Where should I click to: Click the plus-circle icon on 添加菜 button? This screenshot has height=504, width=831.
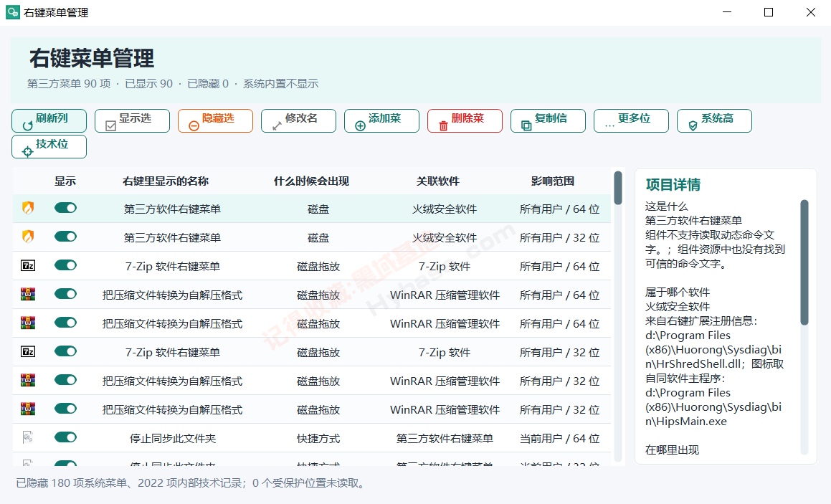pos(361,125)
